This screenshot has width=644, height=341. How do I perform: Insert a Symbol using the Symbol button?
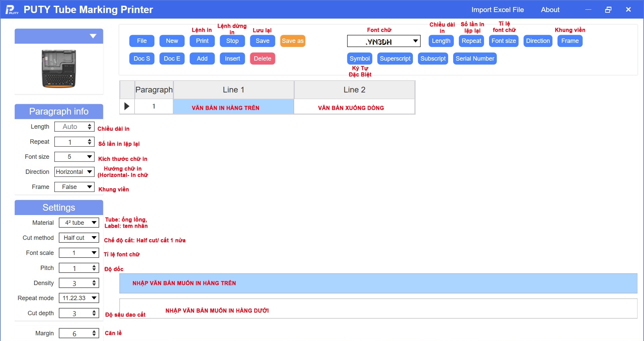[x=360, y=59]
